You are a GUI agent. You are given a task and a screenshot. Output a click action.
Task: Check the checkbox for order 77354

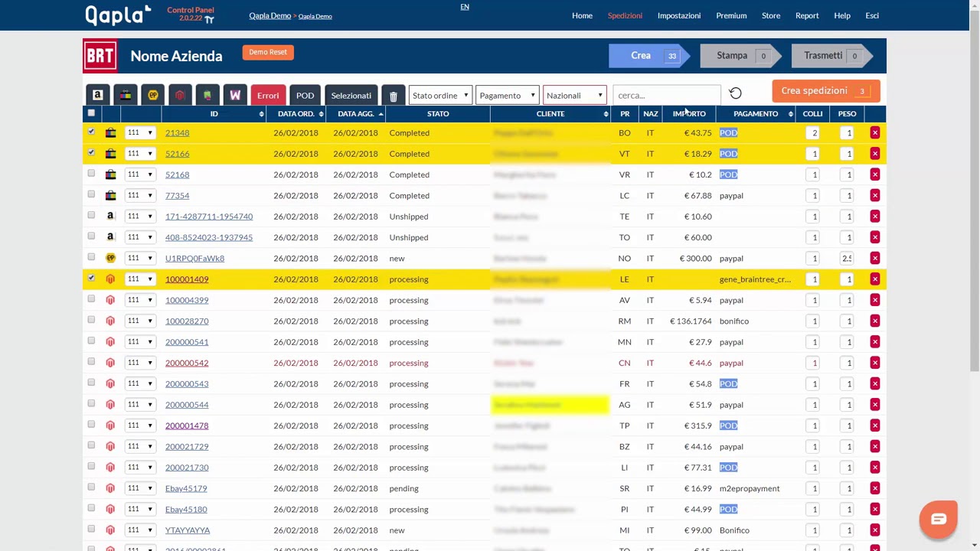pyautogui.click(x=91, y=194)
